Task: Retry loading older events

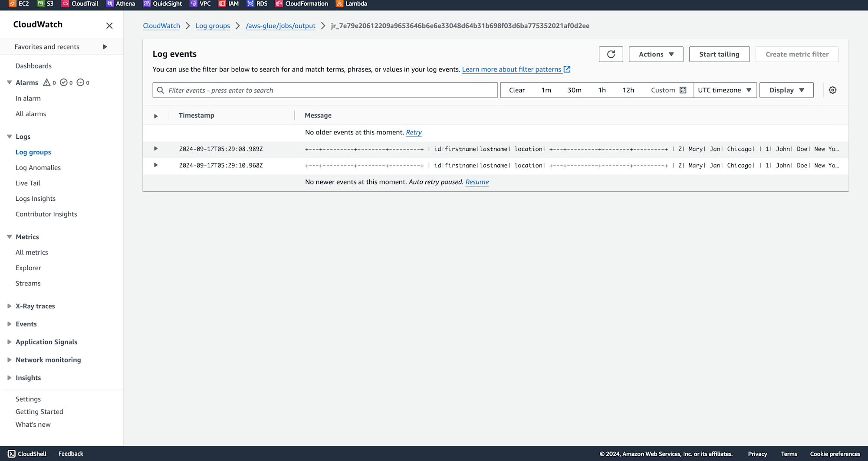Action: pyautogui.click(x=414, y=132)
